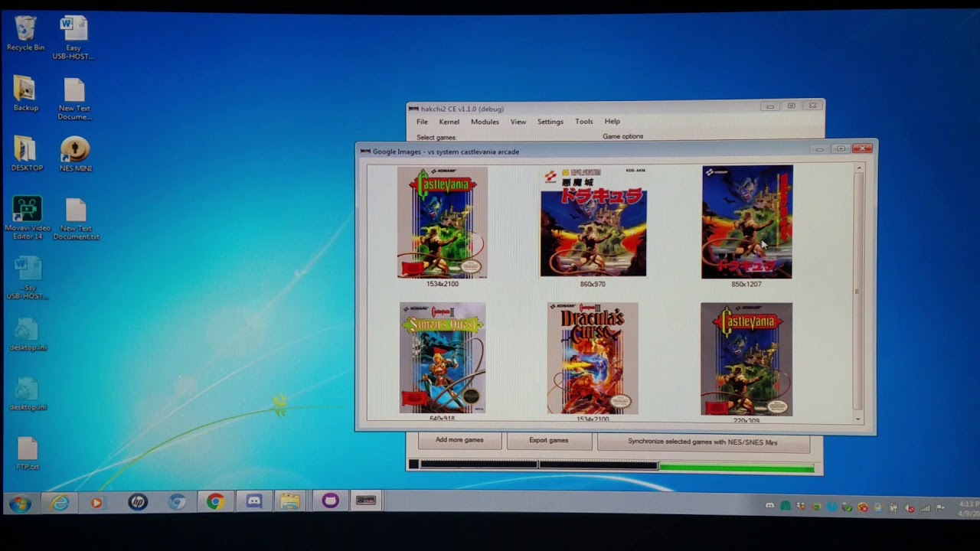
Task: Choose the Simon's Quest box art thumbnail
Action: point(443,358)
